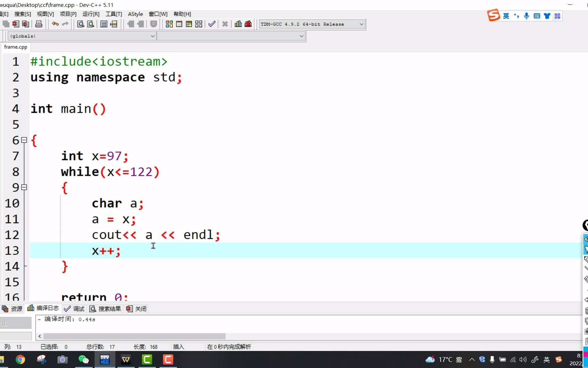Switch to the 搜索结果 bottom tab

105,309
